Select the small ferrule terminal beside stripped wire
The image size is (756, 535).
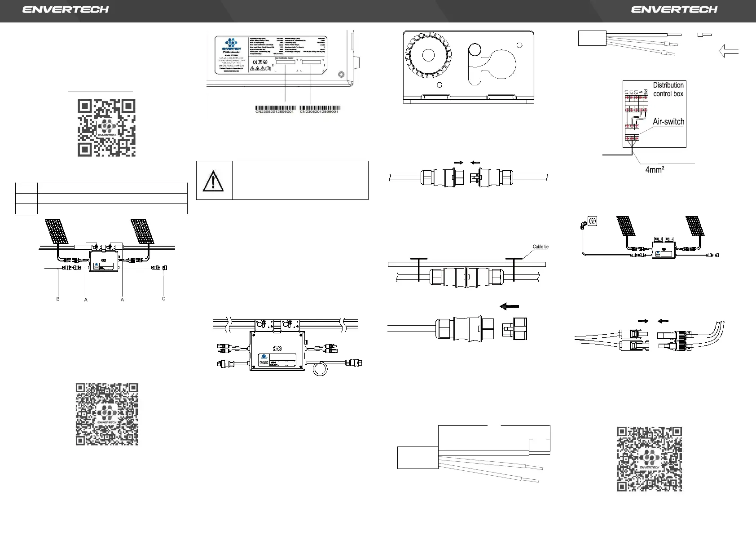pos(704,35)
